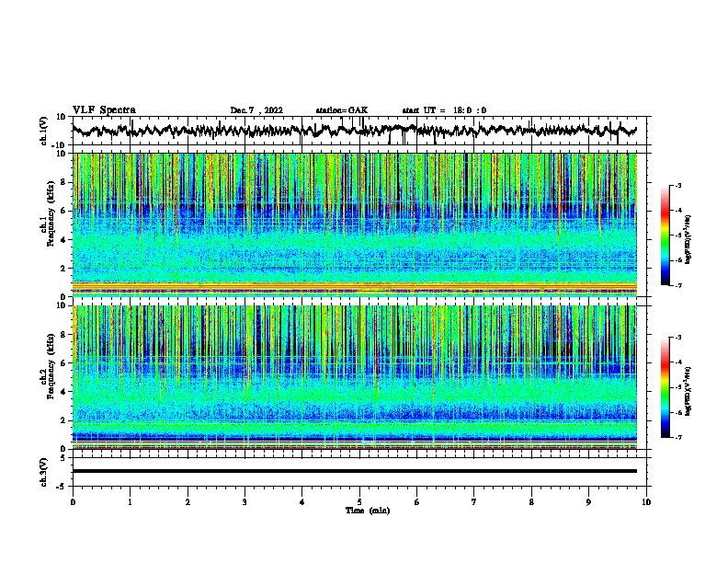Click the ch.1 PSD color bar
The height and width of the screenshot is (563, 728).
(665, 236)
